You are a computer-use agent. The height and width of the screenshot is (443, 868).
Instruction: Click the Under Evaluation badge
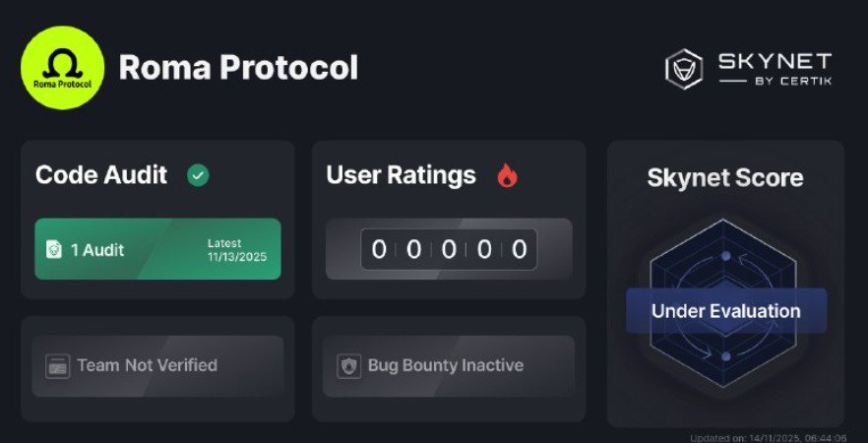pyautogui.click(x=725, y=311)
